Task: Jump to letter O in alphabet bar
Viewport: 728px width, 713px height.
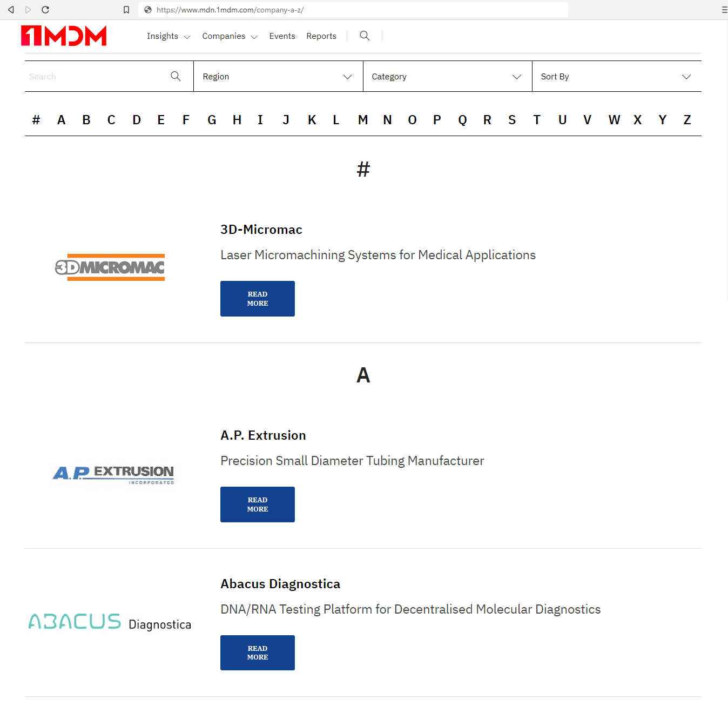Action: [412, 119]
